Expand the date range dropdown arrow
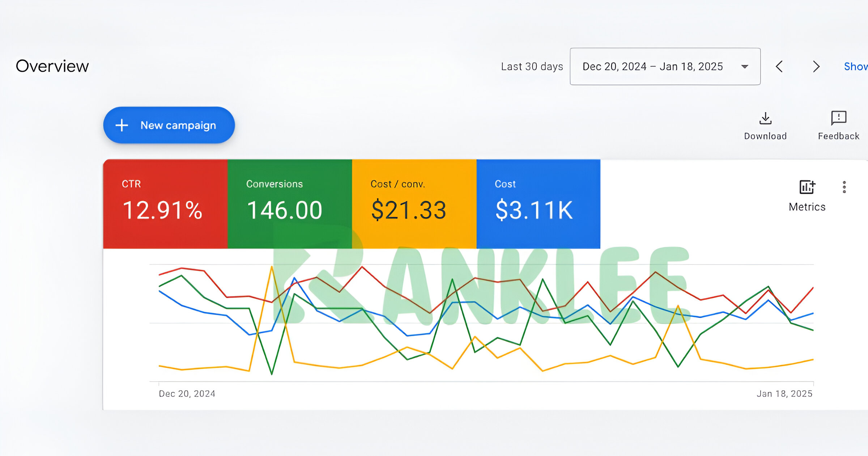This screenshot has height=456, width=868. coord(744,67)
